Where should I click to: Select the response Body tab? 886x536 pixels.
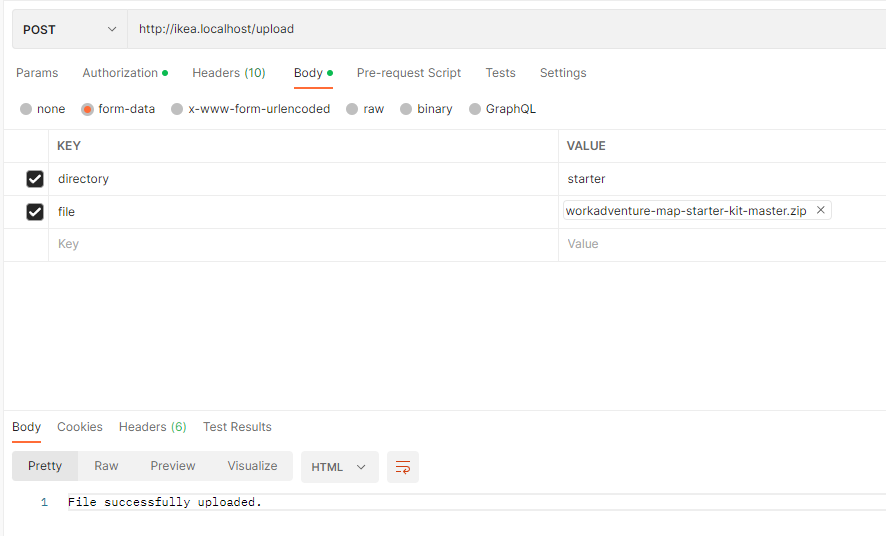click(x=27, y=427)
